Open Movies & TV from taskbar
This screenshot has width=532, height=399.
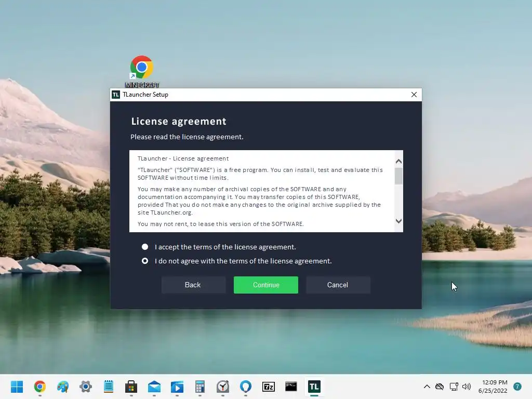pos(177,387)
